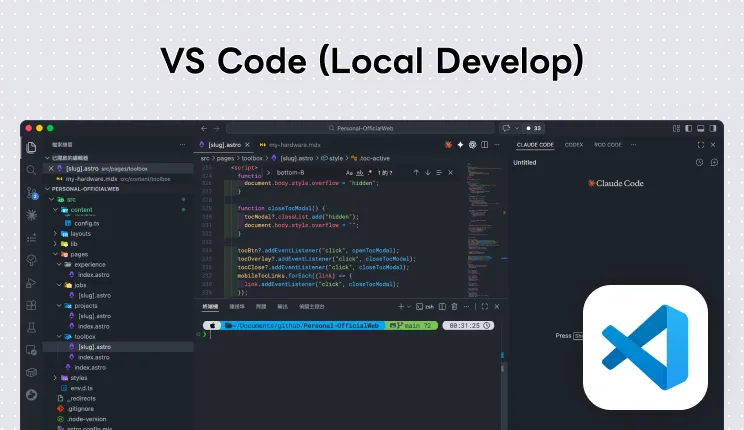
Task: Switch to the CODEX panel tab
Action: pos(574,145)
